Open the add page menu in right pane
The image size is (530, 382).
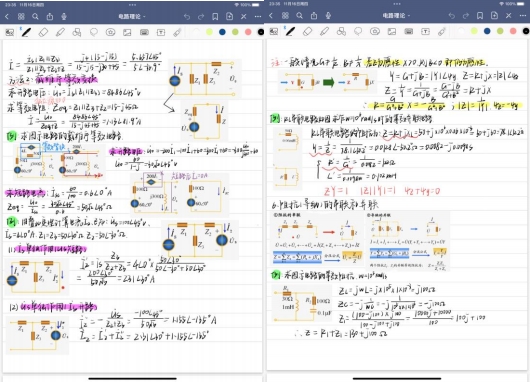tap(494, 16)
